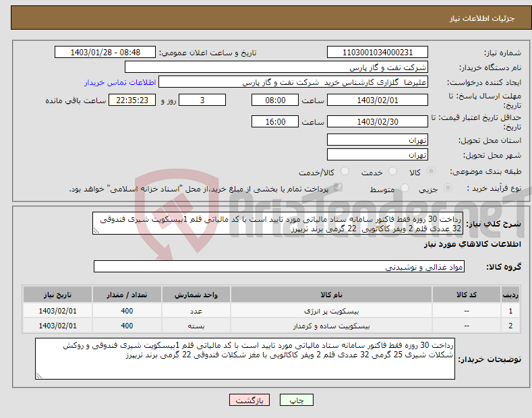The image size is (532, 418).
Task: Click the unit cell عدد in row 1
Action: [196, 311]
